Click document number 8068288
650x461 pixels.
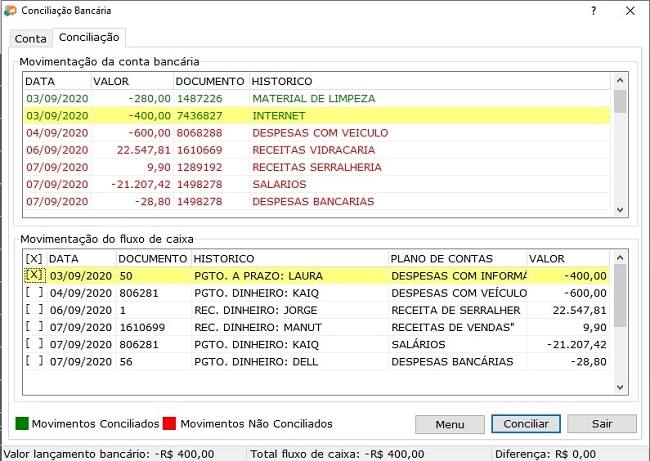coord(200,133)
